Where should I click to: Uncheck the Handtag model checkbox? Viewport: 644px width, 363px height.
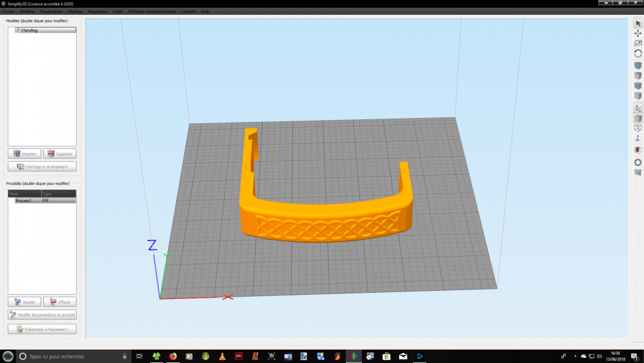click(18, 30)
